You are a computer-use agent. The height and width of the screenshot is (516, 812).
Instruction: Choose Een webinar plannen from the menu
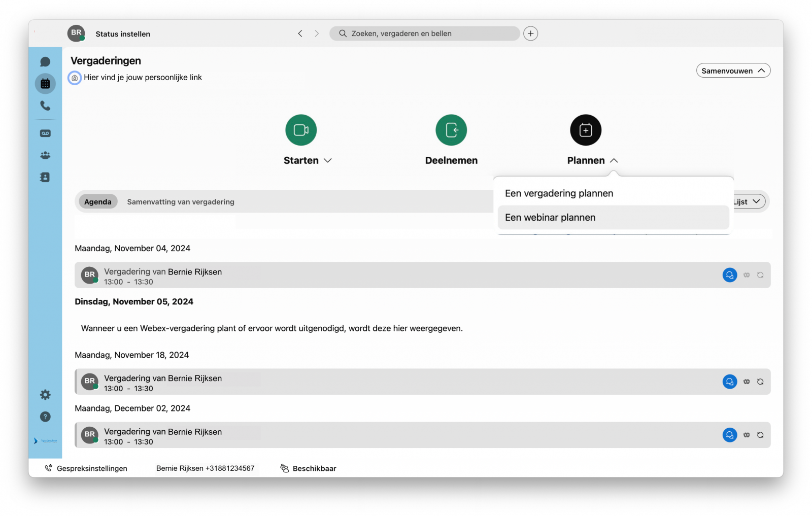click(x=550, y=217)
